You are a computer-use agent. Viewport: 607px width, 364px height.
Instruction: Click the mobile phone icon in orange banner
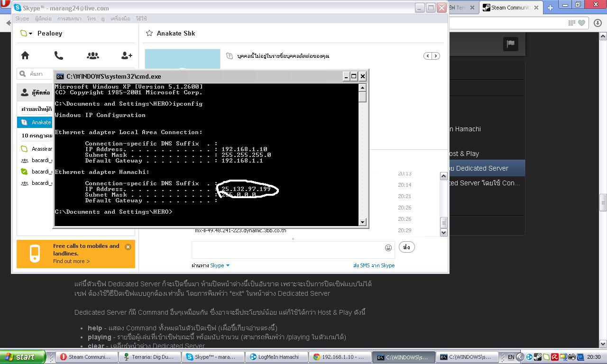pos(35,254)
